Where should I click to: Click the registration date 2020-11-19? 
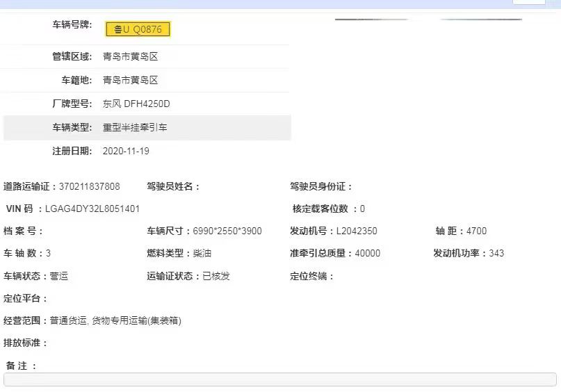click(126, 151)
